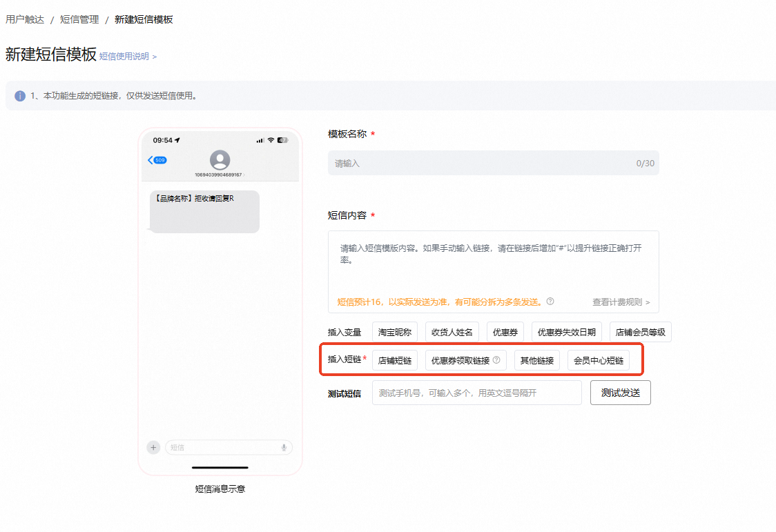
Task: Tap the plus icon beside the phone message field
Action: coord(153,447)
